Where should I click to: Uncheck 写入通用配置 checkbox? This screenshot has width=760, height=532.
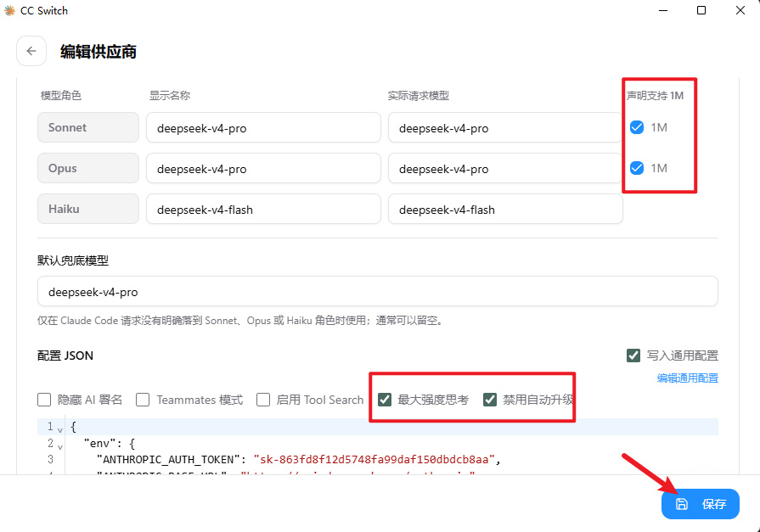(633, 356)
